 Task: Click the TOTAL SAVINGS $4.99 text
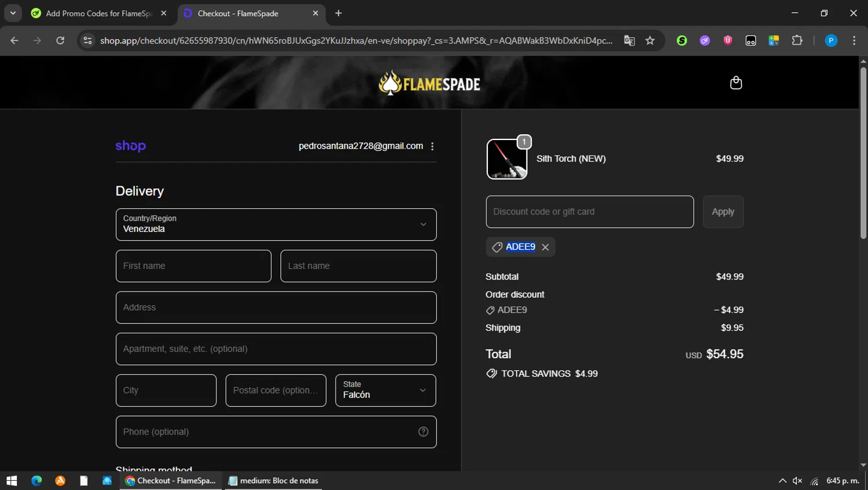[x=549, y=374]
